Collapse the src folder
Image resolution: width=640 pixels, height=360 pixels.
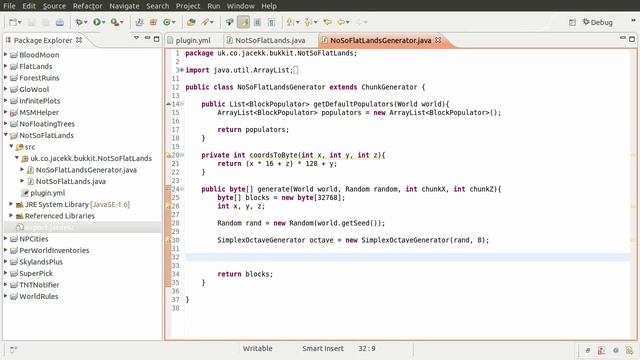click(11, 146)
